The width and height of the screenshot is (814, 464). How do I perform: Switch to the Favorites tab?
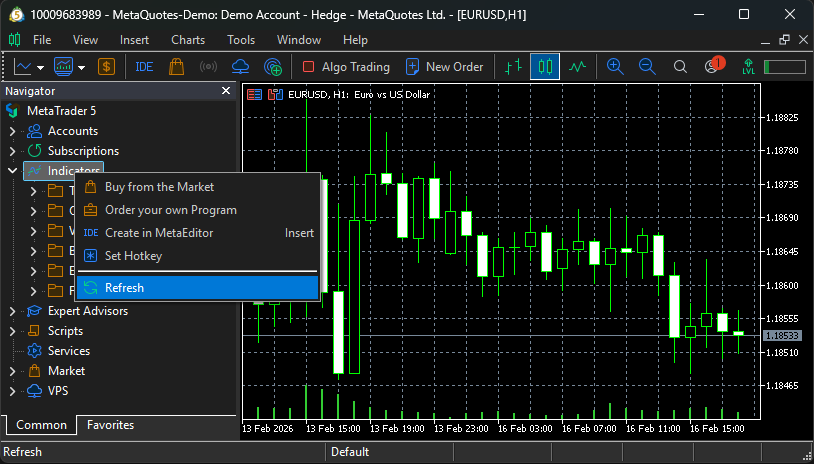point(110,425)
